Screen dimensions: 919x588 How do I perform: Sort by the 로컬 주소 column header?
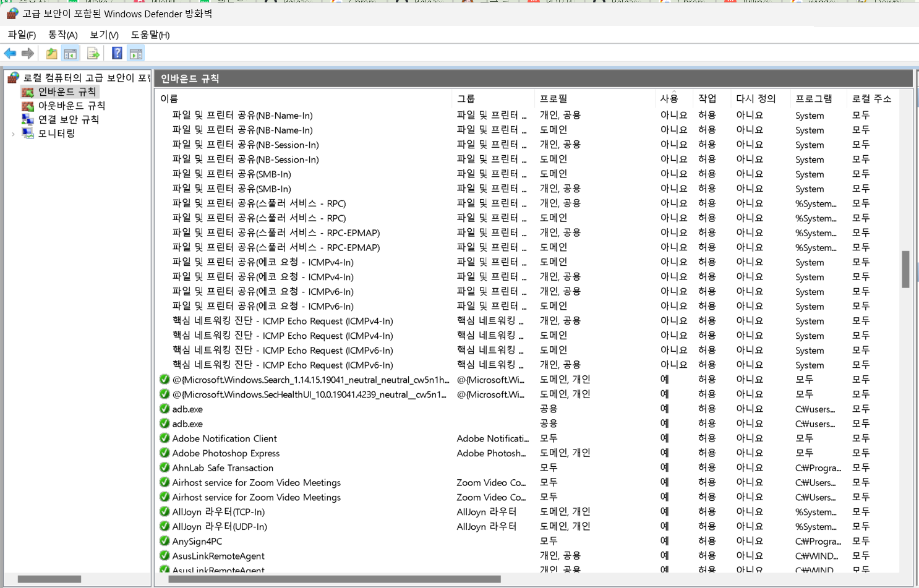tap(872, 99)
